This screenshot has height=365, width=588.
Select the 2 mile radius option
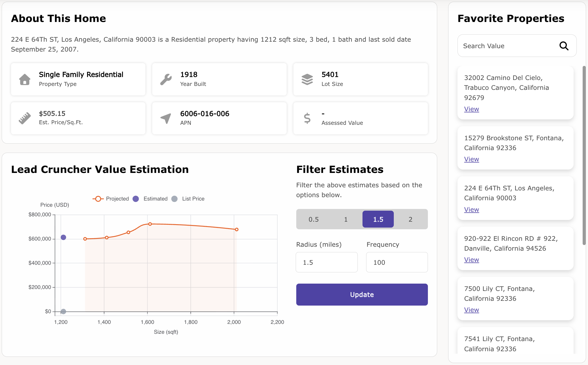click(410, 219)
